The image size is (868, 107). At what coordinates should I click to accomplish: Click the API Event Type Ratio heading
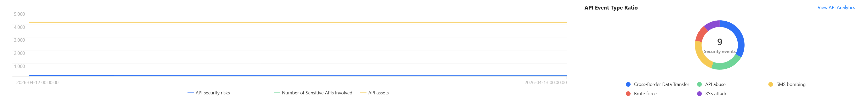611,8
